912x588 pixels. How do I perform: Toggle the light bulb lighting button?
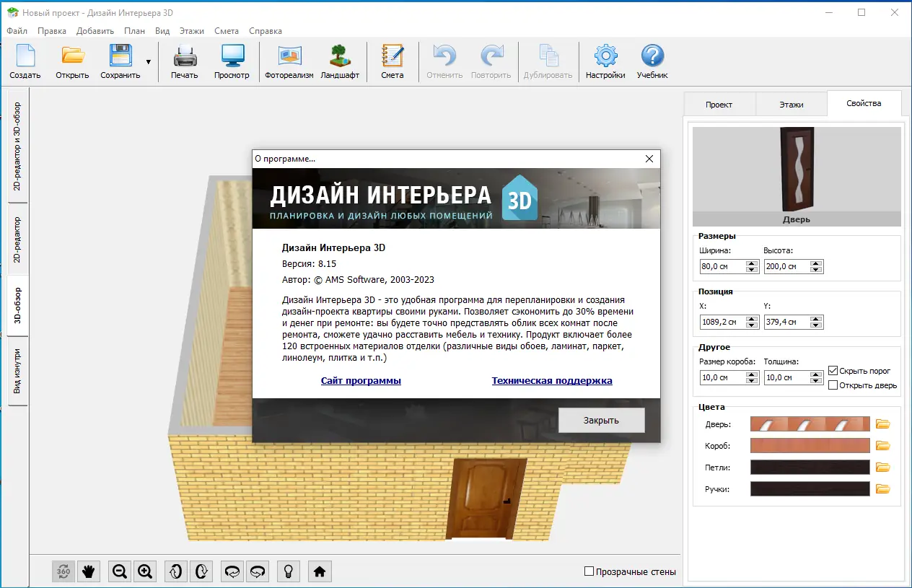pyautogui.click(x=289, y=571)
